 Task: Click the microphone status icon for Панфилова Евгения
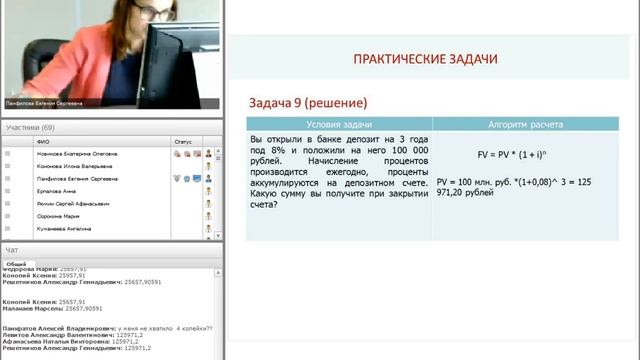click(x=177, y=178)
